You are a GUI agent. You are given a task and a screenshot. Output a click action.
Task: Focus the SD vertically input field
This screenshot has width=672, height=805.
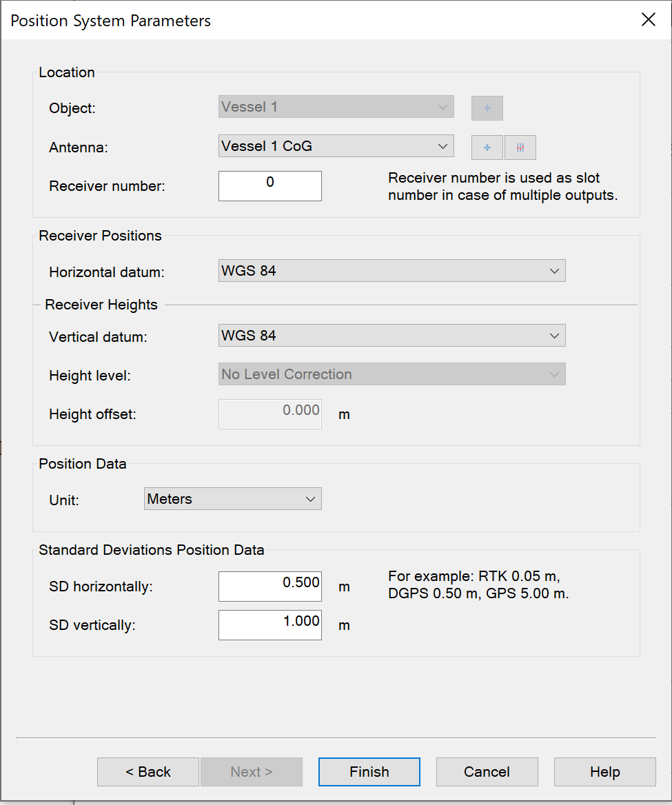pos(270,625)
